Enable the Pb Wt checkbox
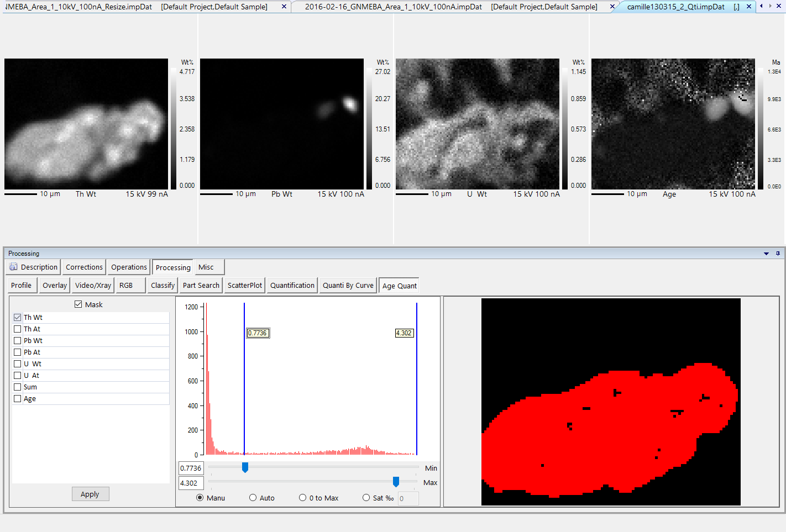The image size is (786, 532). point(18,341)
